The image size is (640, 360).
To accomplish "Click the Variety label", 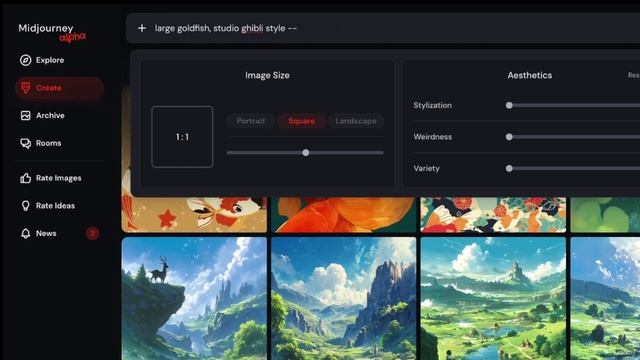I will [x=427, y=168].
